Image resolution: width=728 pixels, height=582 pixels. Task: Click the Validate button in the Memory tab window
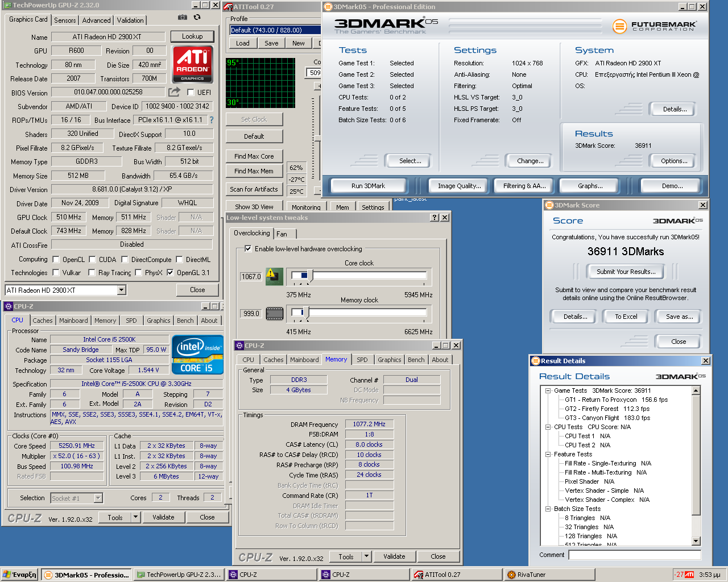pos(394,556)
